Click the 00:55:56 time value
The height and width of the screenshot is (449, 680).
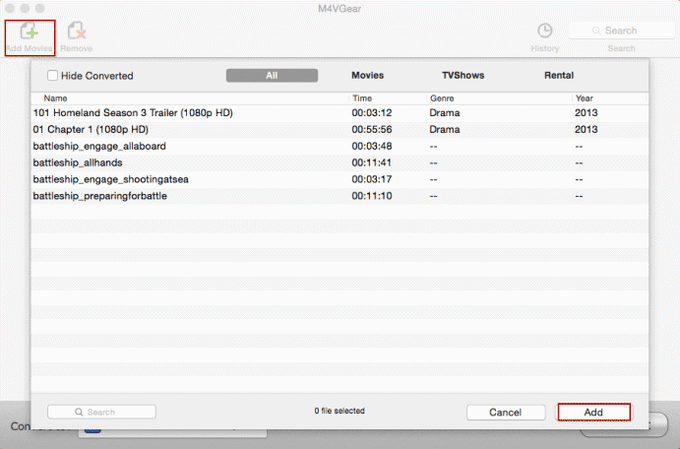(x=372, y=129)
